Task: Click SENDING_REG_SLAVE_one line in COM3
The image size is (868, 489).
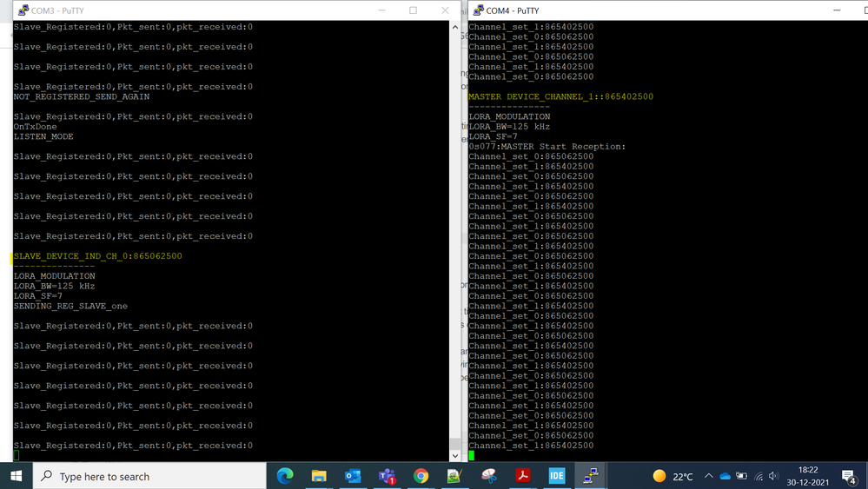Action: [x=70, y=306]
